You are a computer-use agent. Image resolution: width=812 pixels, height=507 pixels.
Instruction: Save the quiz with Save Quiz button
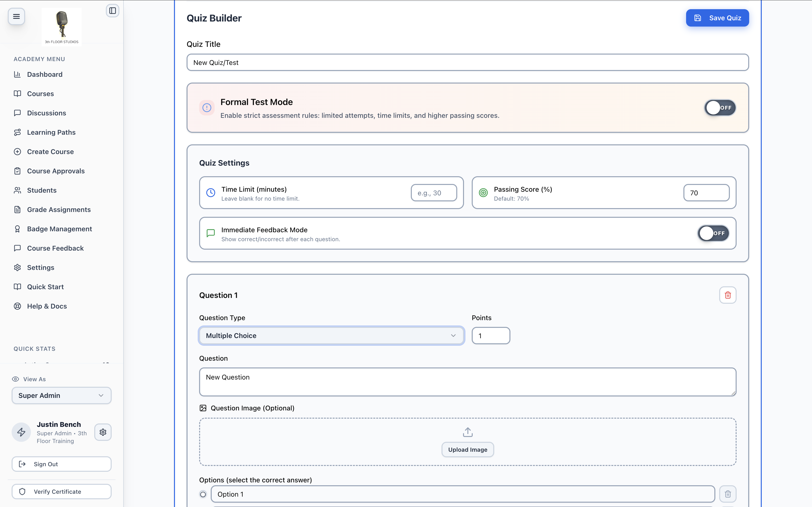[717, 18]
